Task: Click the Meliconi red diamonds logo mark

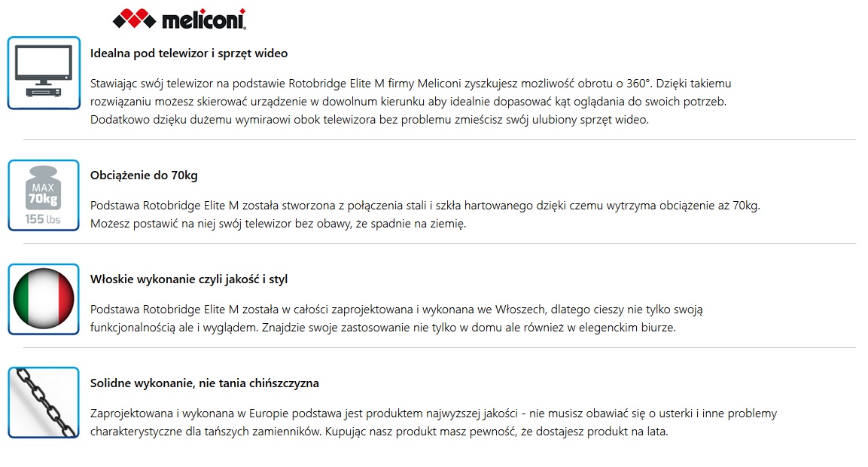Action: 136,18
